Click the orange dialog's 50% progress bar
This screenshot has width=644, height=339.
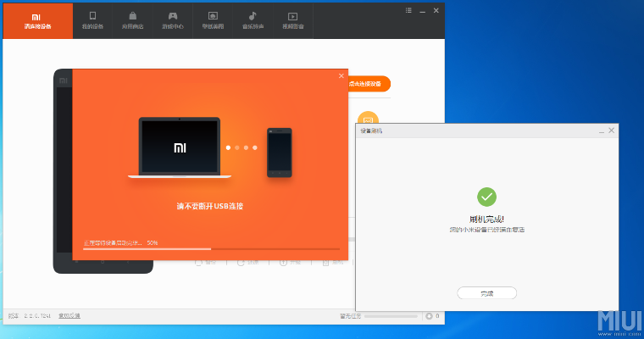click(211, 249)
